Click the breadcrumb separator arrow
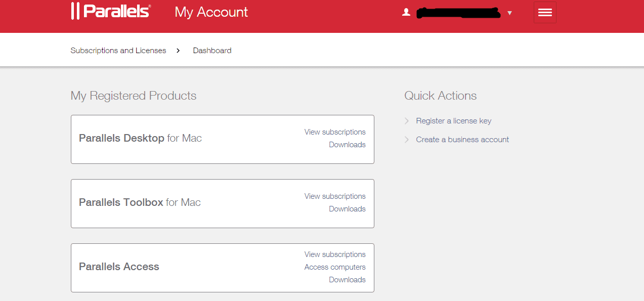644x301 pixels. pos(178,51)
